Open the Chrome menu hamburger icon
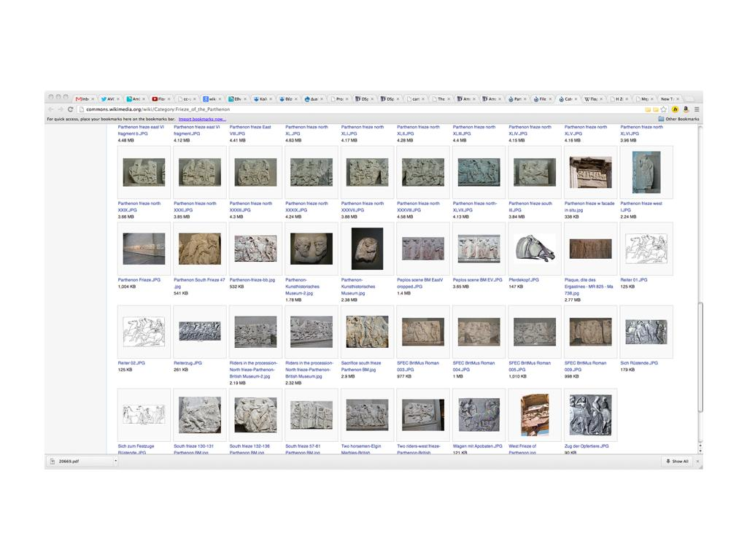The image size is (747, 560). pyautogui.click(x=697, y=109)
